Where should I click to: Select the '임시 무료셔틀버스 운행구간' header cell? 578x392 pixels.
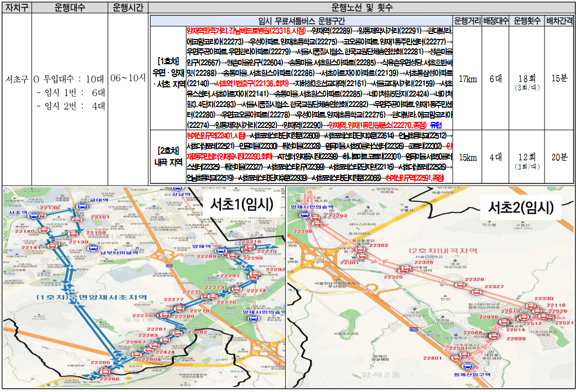click(x=301, y=20)
